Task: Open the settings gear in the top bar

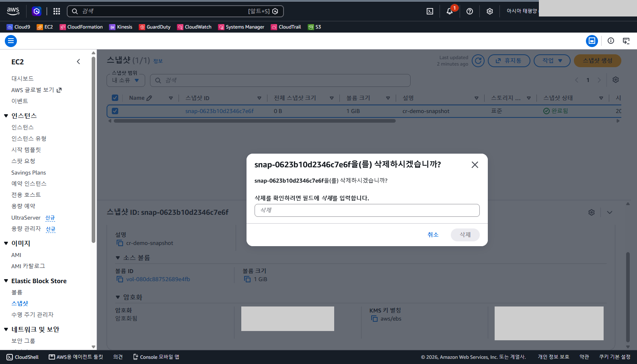Action: 489,11
